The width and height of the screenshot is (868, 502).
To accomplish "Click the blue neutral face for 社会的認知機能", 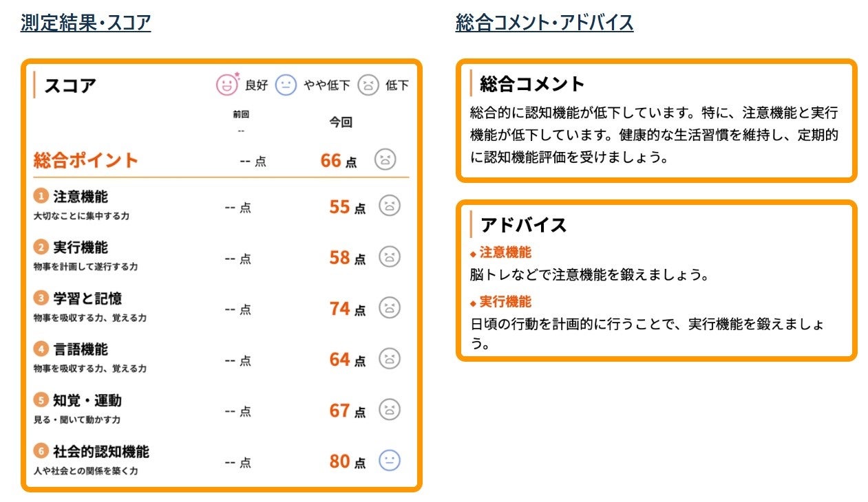I will (x=390, y=460).
